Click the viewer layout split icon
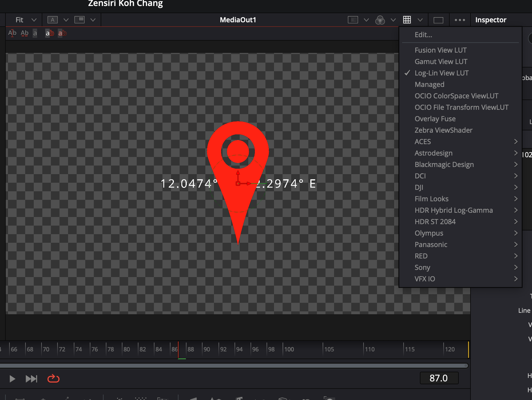 coord(80,20)
